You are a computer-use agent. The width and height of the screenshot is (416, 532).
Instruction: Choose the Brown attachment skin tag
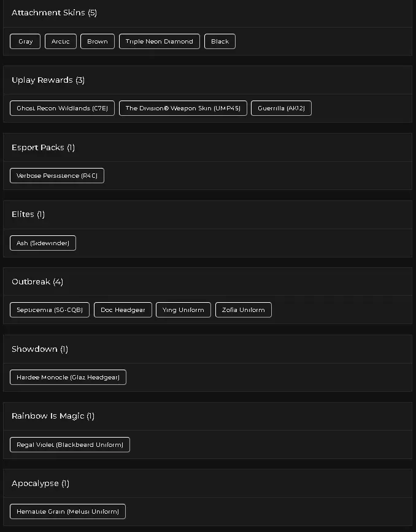[x=97, y=42]
